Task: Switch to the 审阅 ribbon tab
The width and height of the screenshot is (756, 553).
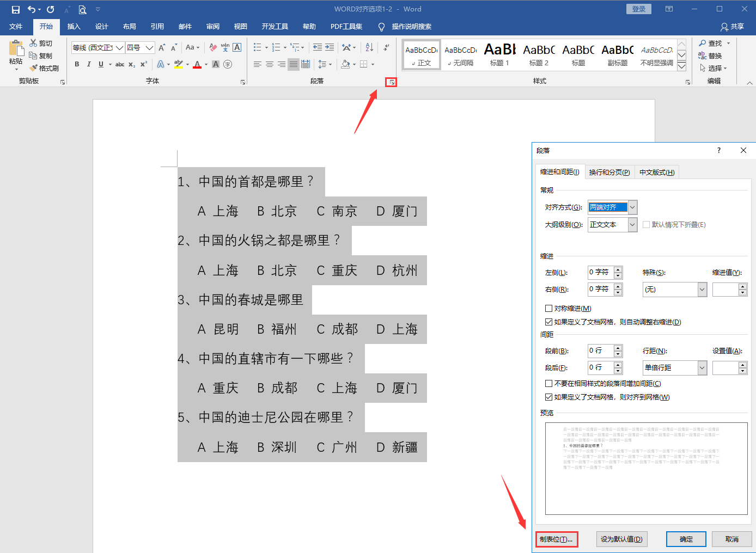Action: coord(213,26)
